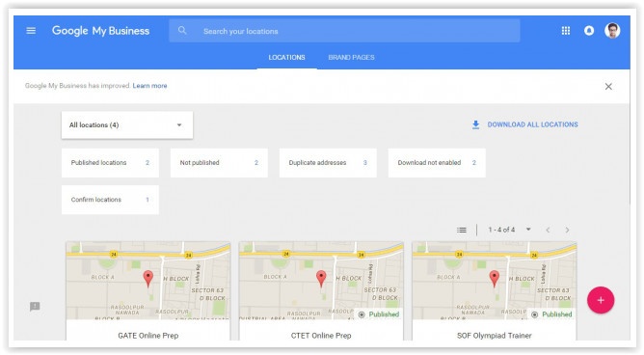Open the Google apps grid

566,31
